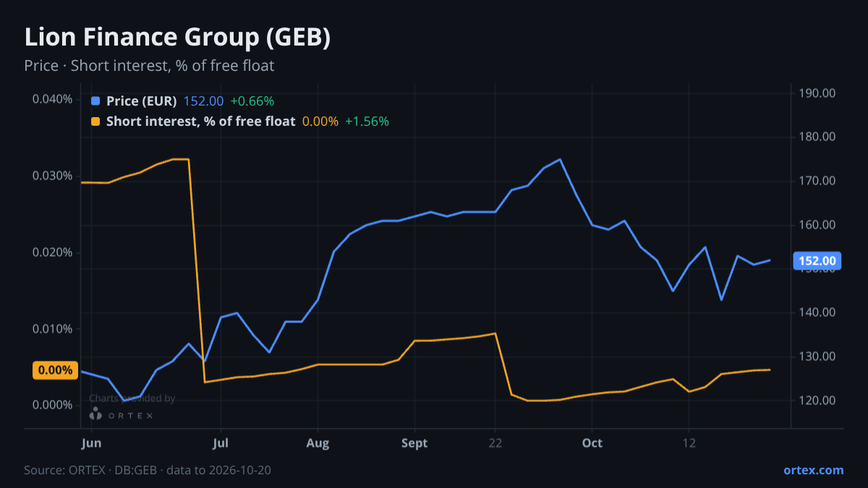
Task: Click the 140.00 right axis label
Action: 817,312
